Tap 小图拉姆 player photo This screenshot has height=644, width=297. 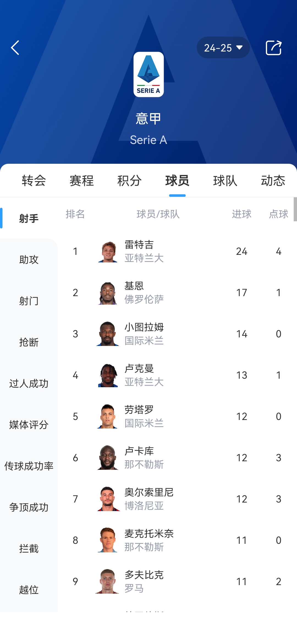tap(108, 334)
